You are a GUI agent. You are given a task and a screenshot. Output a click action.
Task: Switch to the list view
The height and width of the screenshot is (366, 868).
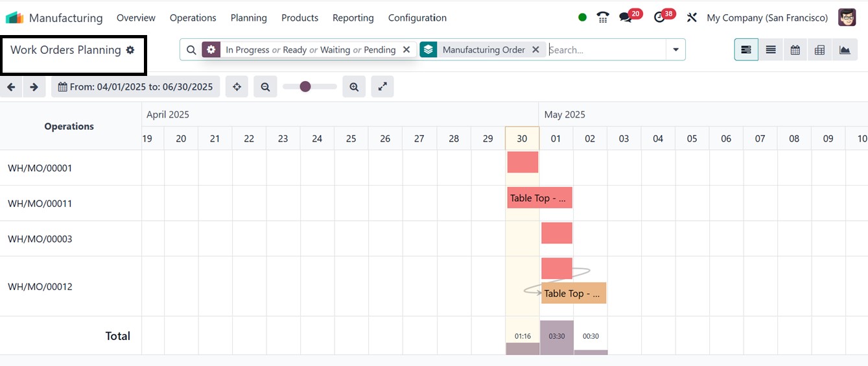click(771, 50)
